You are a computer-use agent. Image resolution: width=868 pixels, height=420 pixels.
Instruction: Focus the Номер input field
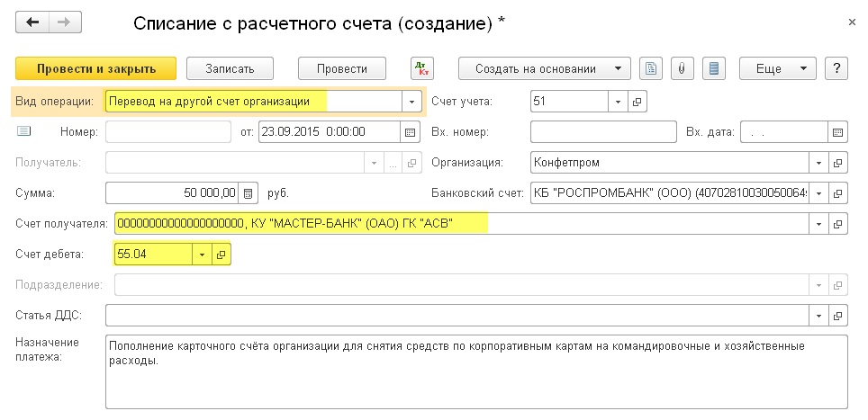click(x=168, y=132)
